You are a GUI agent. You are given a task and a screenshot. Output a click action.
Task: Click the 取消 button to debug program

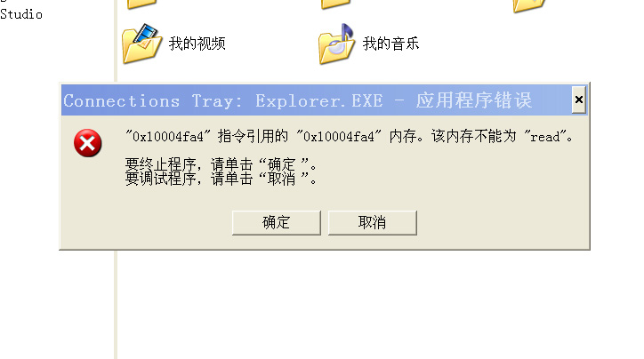click(x=372, y=223)
